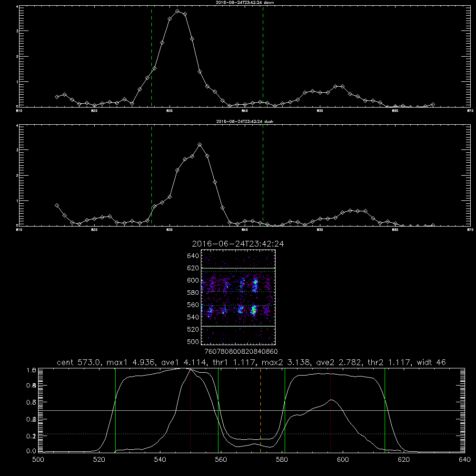The image size is (476, 476).
Task: Click the '640' y-axis label beside the spectral image
Action: (x=193, y=256)
